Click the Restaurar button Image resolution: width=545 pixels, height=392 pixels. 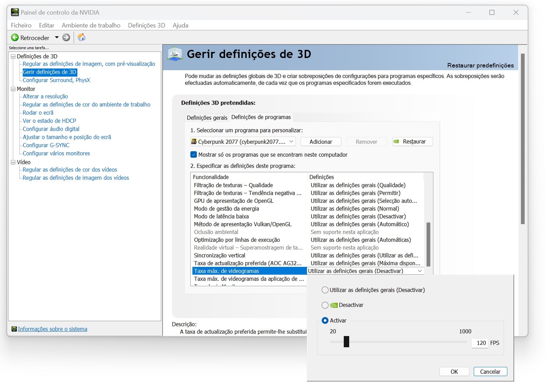(x=413, y=141)
